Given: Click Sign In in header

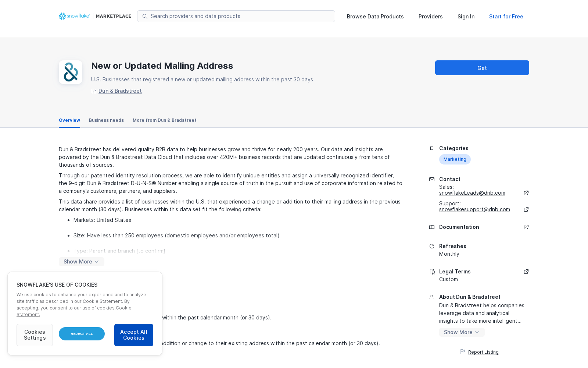Looking at the screenshot, I should point(466,17).
